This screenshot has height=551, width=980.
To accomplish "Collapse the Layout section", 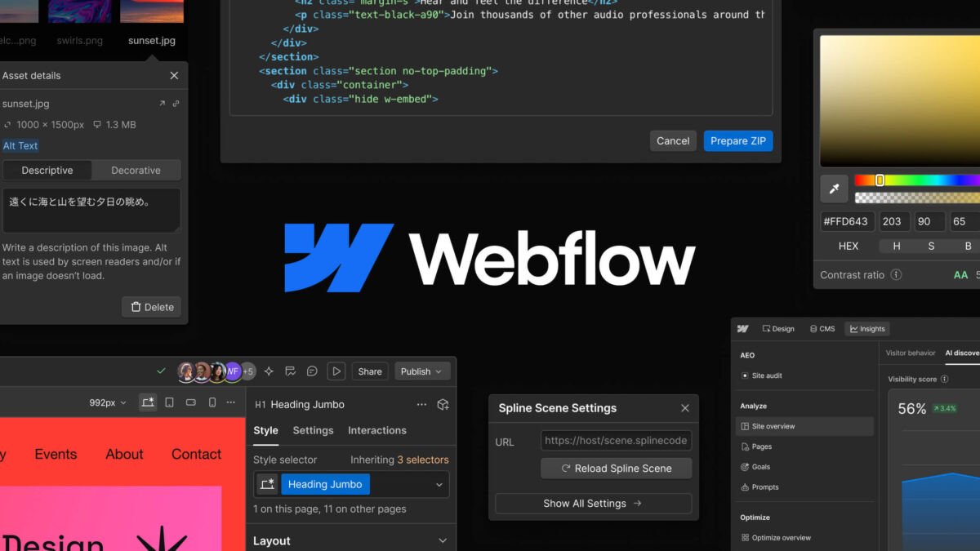I will tap(442, 540).
